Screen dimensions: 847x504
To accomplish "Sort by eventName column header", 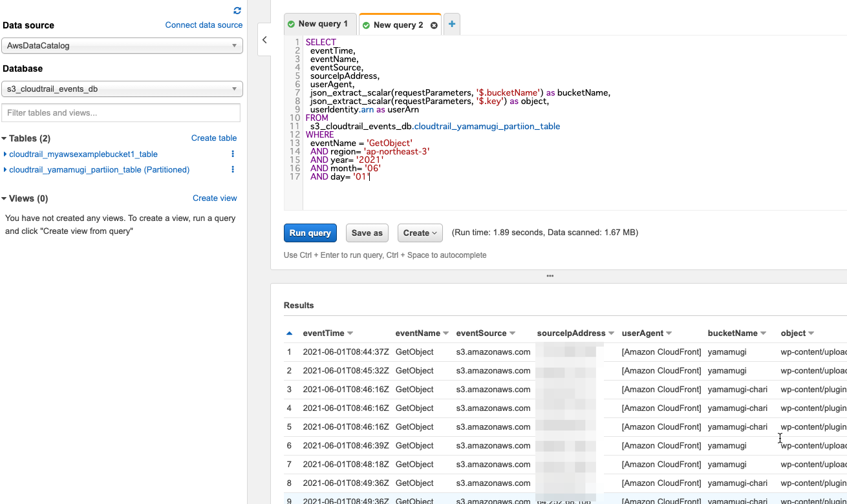I will tap(422, 333).
